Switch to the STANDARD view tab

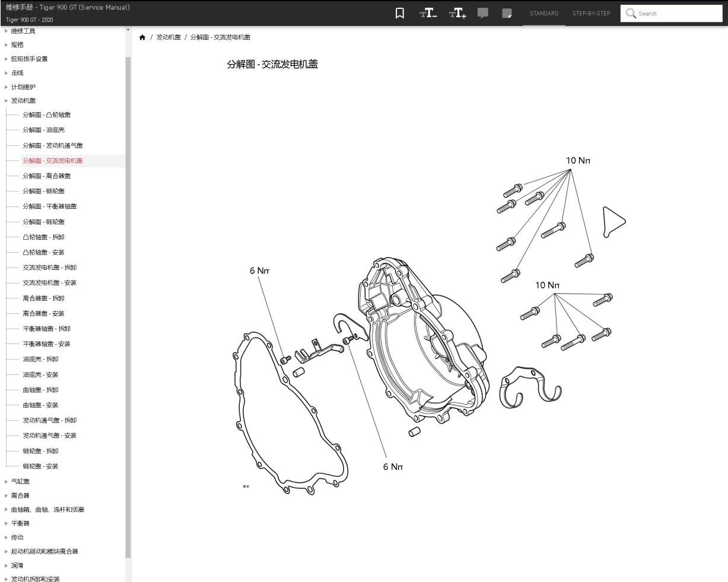click(x=543, y=13)
